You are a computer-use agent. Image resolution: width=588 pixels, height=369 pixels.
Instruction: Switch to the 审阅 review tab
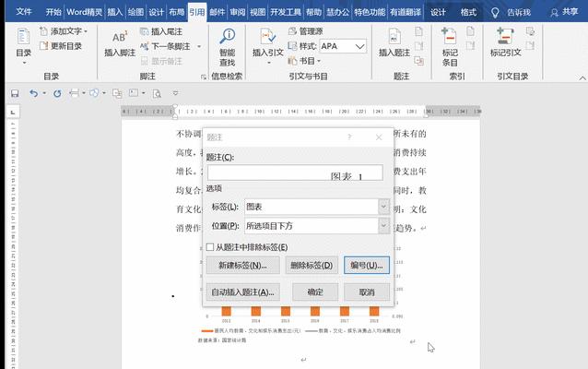pos(238,12)
